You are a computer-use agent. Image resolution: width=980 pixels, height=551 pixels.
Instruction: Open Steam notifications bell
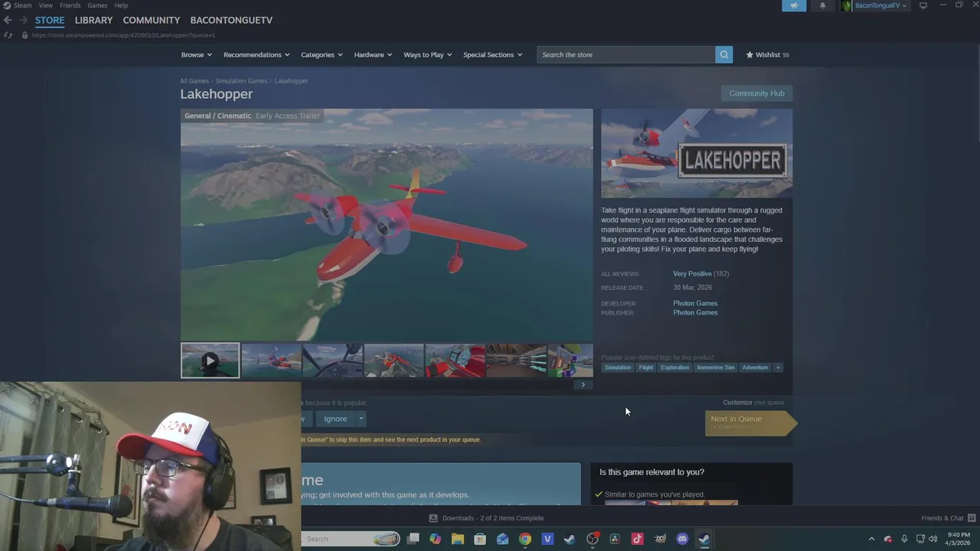pyautogui.click(x=823, y=5)
